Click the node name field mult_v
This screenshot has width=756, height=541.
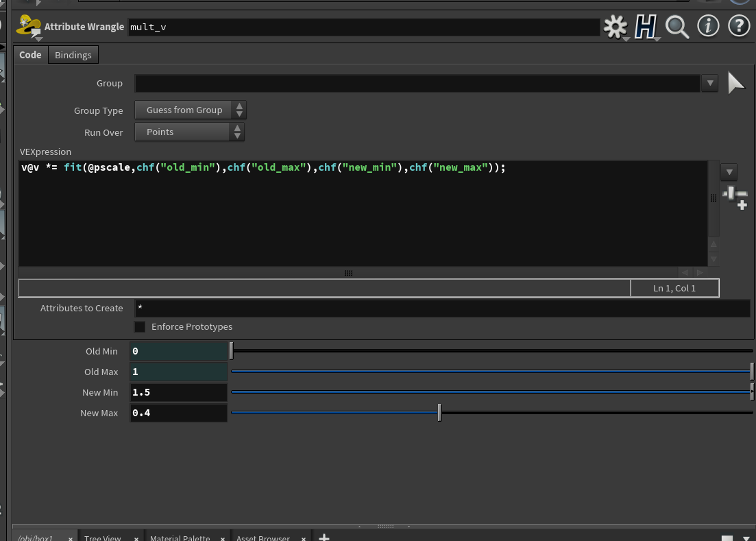coord(363,27)
